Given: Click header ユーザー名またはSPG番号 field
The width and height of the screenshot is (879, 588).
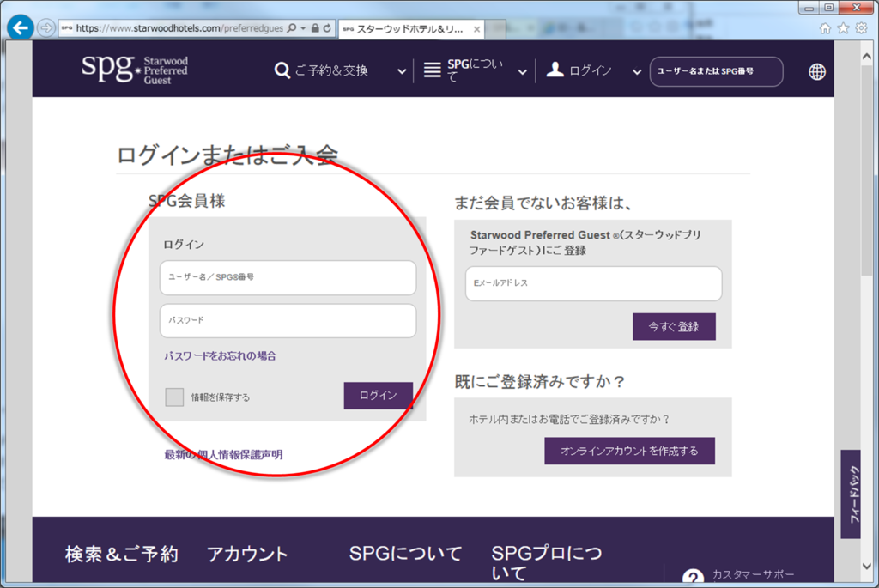Looking at the screenshot, I should pyautogui.click(x=716, y=71).
